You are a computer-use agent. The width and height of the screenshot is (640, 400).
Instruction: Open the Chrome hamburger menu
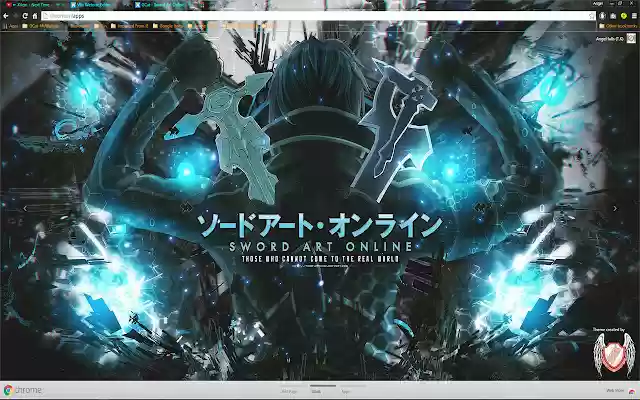tap(634, 16)
